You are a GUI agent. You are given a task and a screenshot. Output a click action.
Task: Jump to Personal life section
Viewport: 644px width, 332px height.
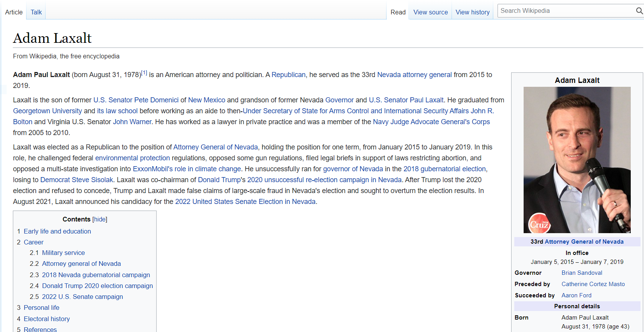tap(42, 307)
